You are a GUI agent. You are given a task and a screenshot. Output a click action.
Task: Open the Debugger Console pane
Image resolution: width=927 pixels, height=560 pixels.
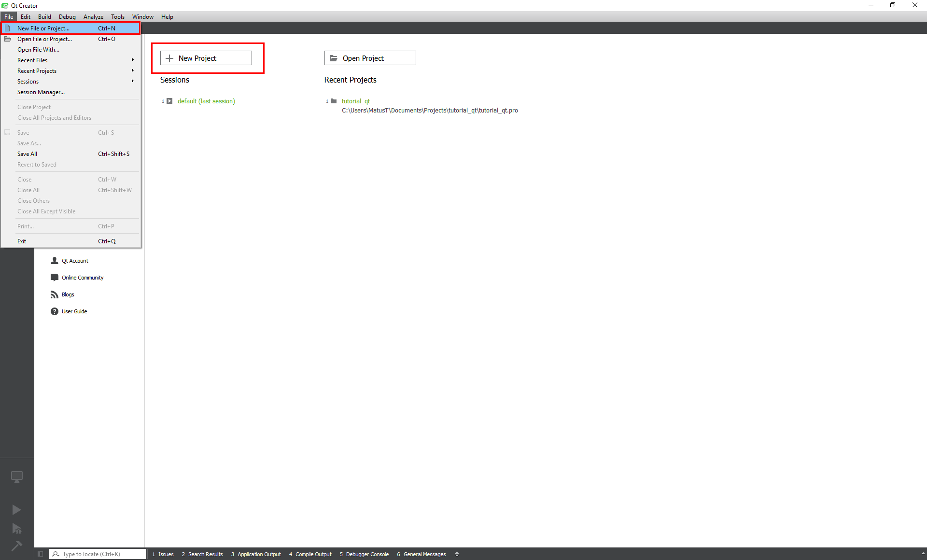pyautogui.click(x=364, y=554)
